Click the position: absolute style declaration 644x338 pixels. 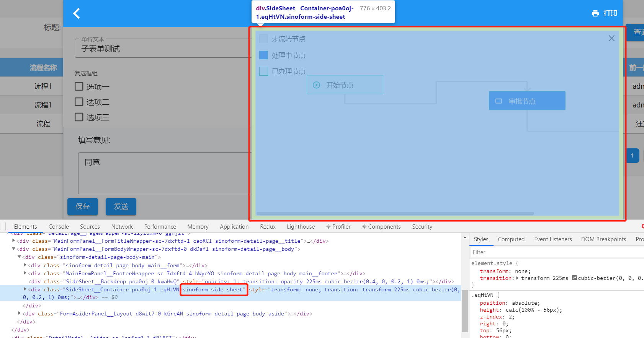[x=510, y=303]
